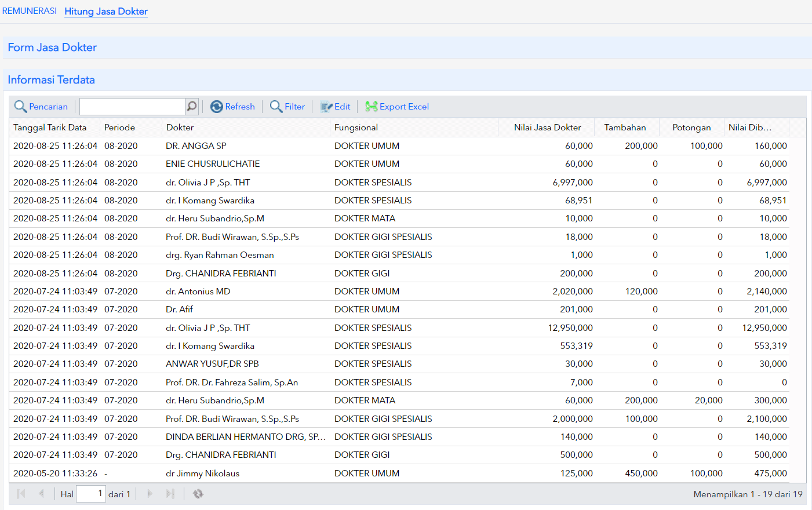The height and width of the screenshot is (510, 812).
Task: Select the ENIE CHUSRULICHATIE row
Action: pyautogui.click(x=399, y=164)
